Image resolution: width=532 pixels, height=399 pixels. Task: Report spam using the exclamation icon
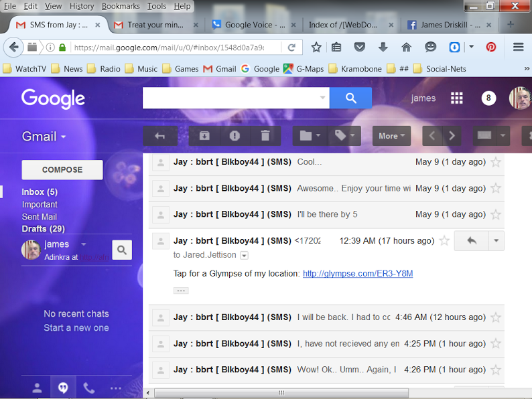235,136
